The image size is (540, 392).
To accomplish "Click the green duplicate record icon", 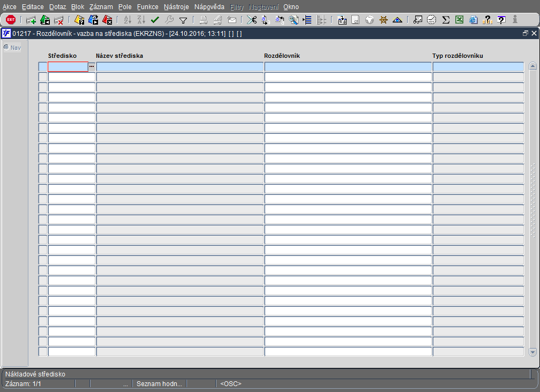I will 45,20.
